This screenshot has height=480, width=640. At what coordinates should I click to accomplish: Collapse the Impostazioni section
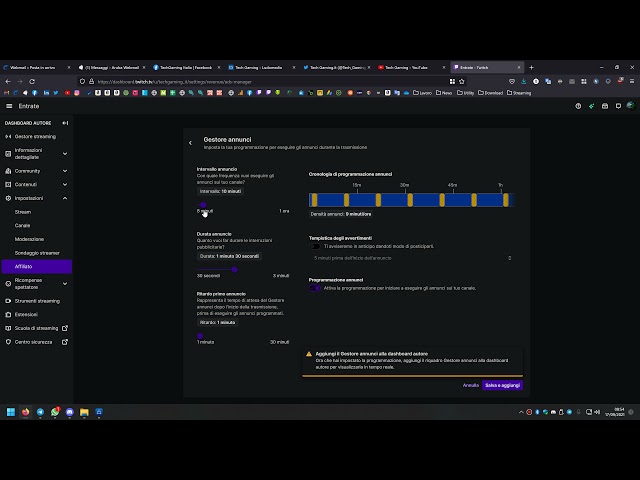tap(65, 198)
